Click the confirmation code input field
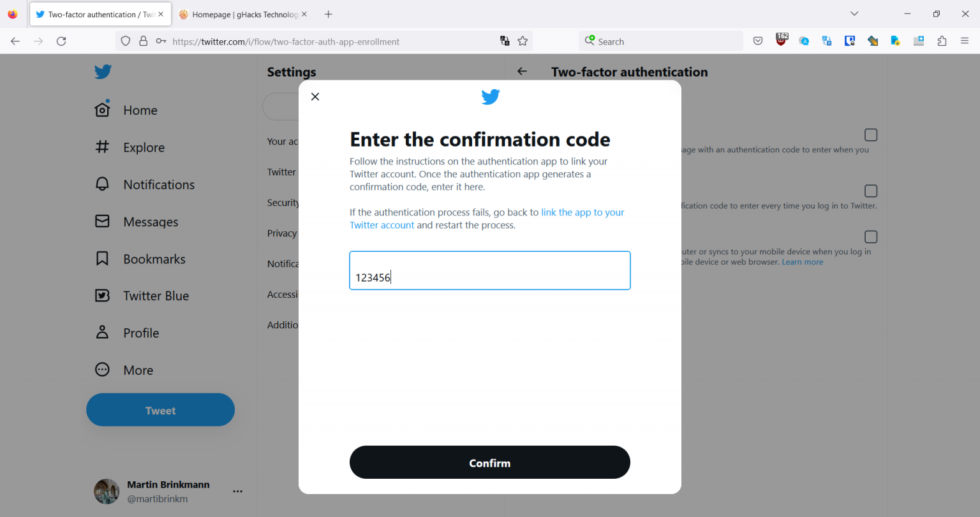The width and height of the screenshot is (980, 517). [x=489, y=270]
